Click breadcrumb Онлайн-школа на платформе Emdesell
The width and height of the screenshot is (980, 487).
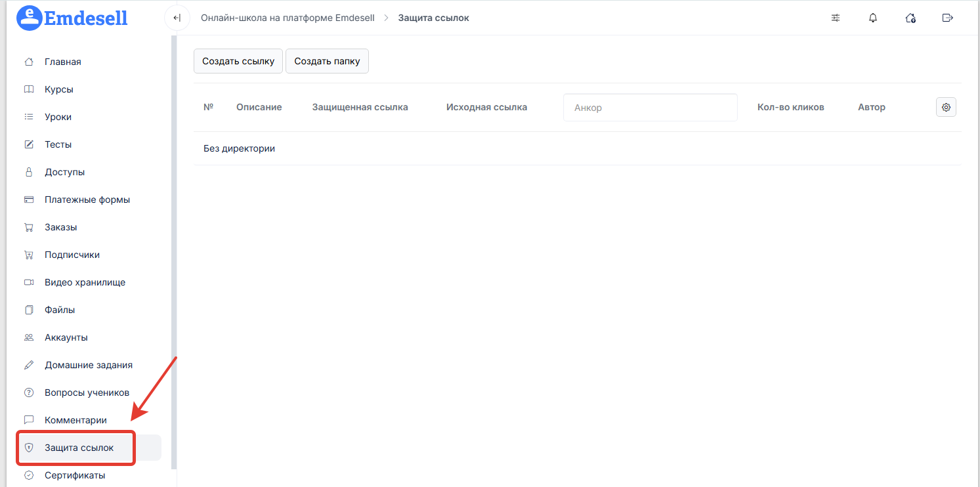click(x=288, y=18)
